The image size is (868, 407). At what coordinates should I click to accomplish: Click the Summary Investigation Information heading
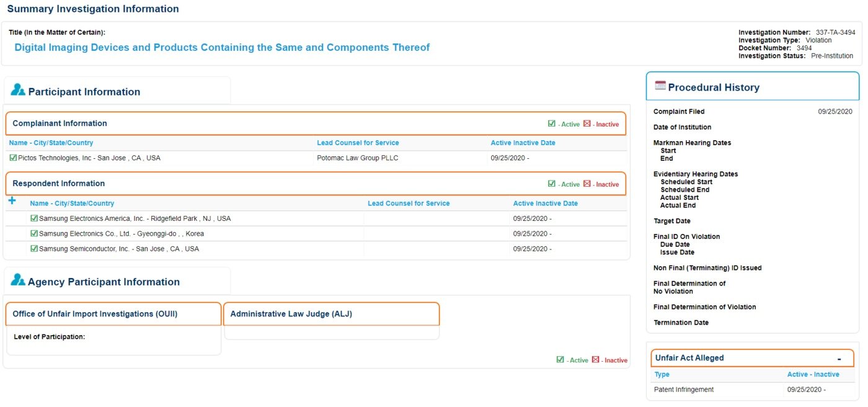pos(93,9)
